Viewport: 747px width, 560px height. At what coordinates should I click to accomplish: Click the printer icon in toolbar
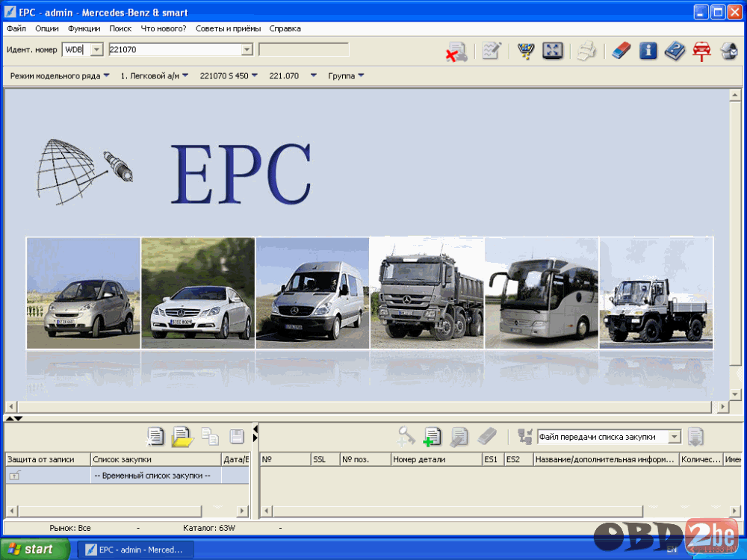click(587, 51)
